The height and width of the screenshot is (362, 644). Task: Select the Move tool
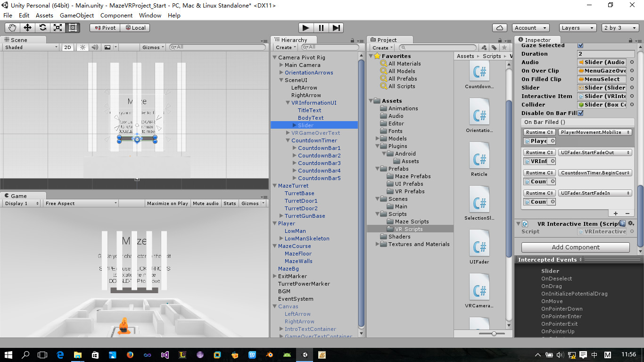click(27, 28)
